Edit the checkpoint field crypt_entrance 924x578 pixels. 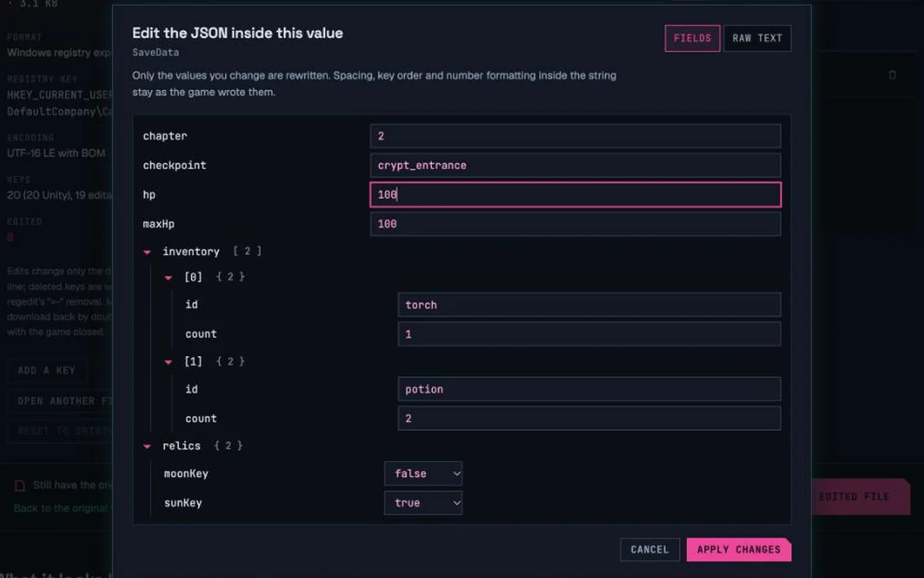[x=575, y=165]
